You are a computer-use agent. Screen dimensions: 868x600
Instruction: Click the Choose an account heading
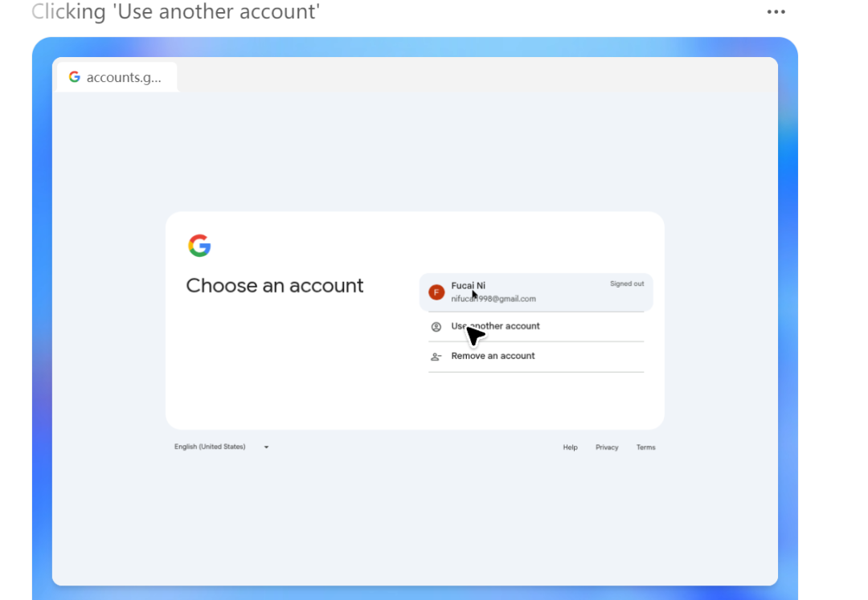coord(275,286)
